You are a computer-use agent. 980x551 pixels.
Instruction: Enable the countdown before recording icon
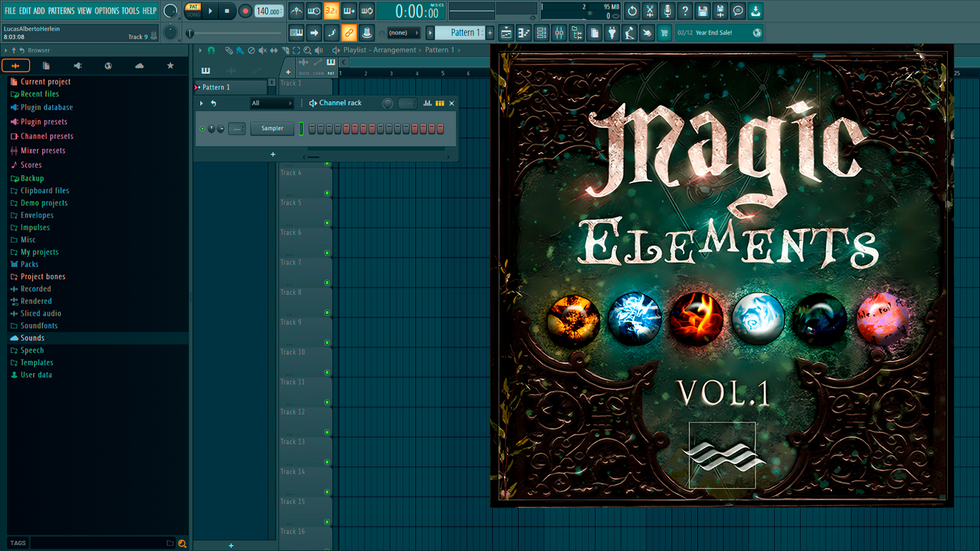(x=331, y=11)
